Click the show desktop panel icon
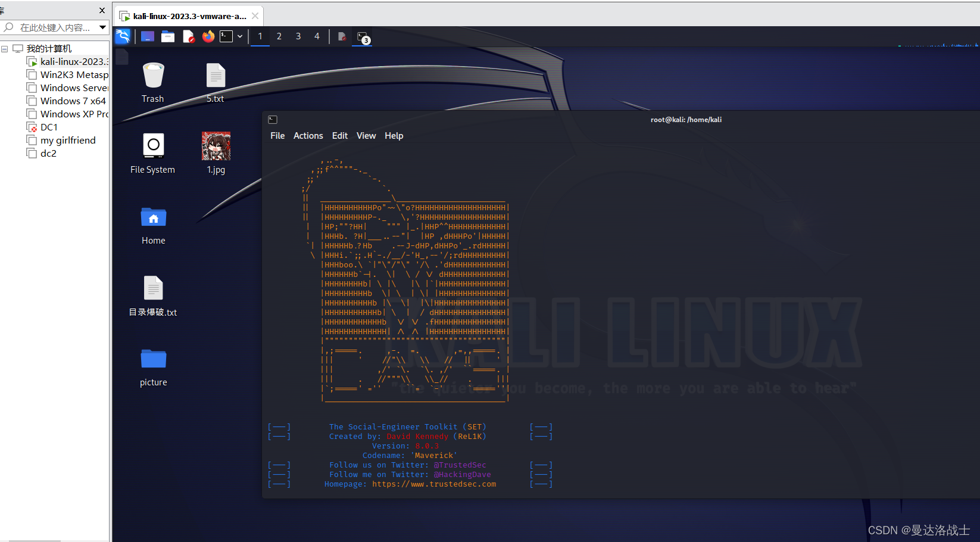980x542 pixels. coord(148,36)
